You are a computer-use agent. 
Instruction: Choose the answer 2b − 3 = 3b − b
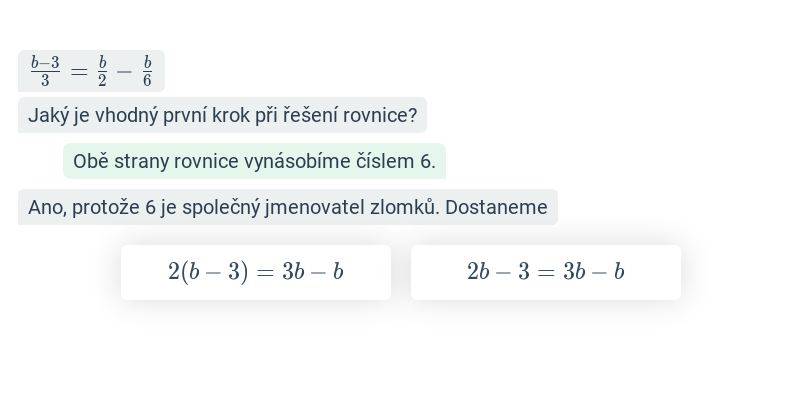[545, 272]
